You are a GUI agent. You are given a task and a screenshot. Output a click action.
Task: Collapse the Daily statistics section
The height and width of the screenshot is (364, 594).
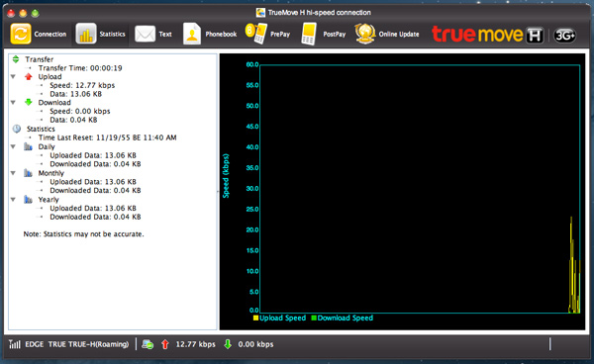point(13,146)
